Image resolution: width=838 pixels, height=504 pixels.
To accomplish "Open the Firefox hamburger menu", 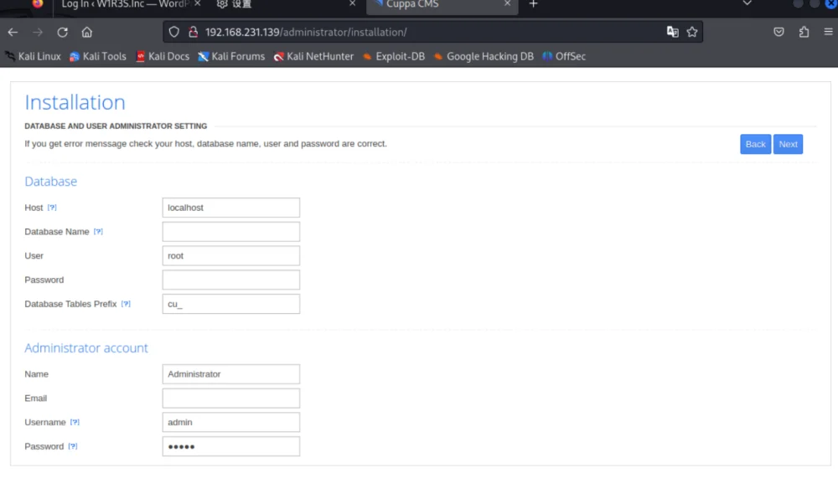I will tap(828, 32).
